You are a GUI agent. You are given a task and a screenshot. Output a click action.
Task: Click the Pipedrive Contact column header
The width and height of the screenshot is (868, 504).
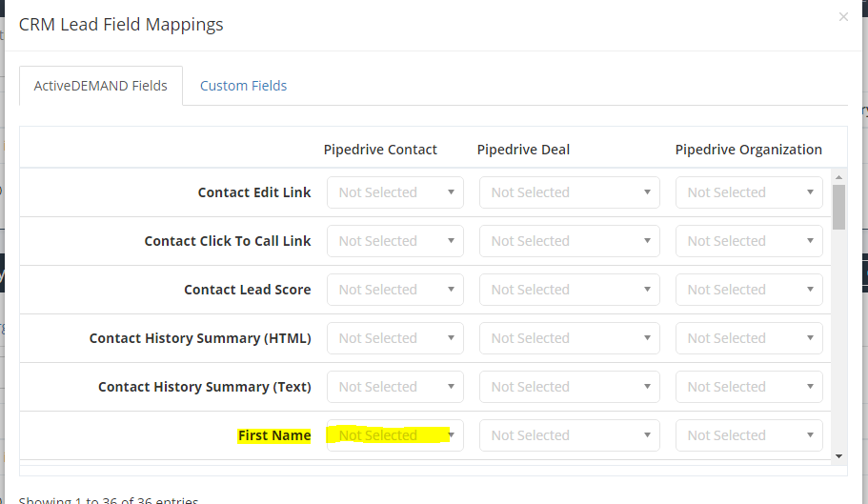coord(380,150)
